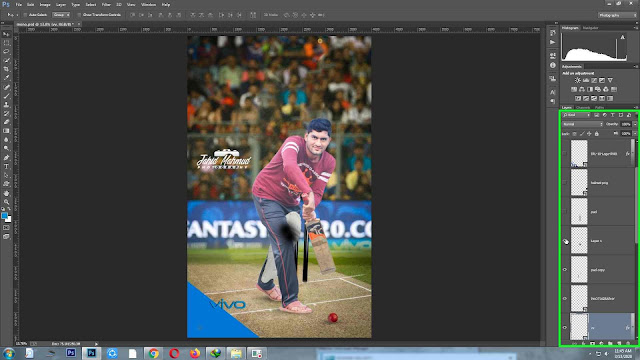640x360 pixels.
Task: Hide the highlighted bottom layer
Action: click(565, 327)
